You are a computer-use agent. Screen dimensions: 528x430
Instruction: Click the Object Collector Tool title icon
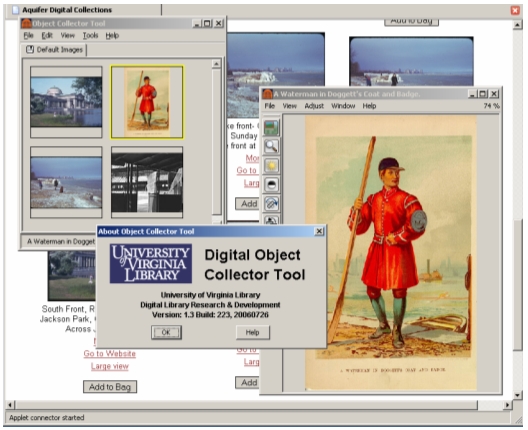26,24
